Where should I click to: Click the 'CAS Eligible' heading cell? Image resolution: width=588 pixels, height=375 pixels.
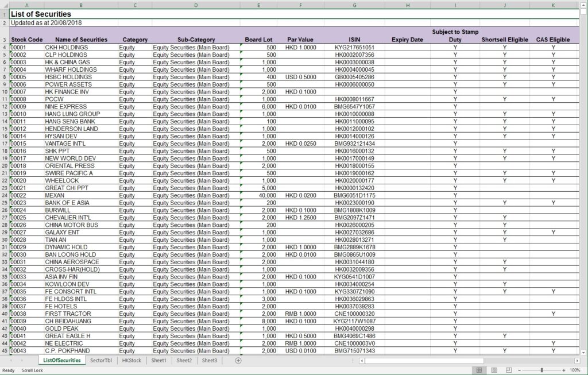[553, 35]
